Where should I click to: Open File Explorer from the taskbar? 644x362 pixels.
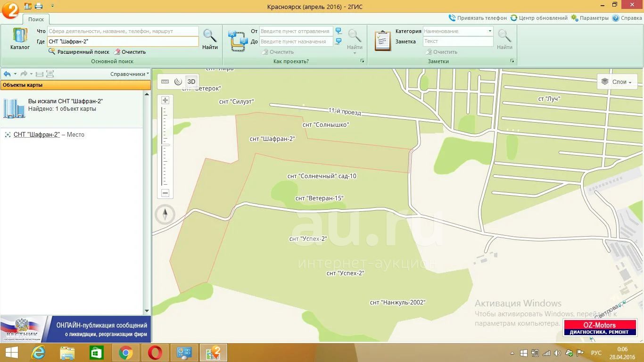[x=67, y=353]
